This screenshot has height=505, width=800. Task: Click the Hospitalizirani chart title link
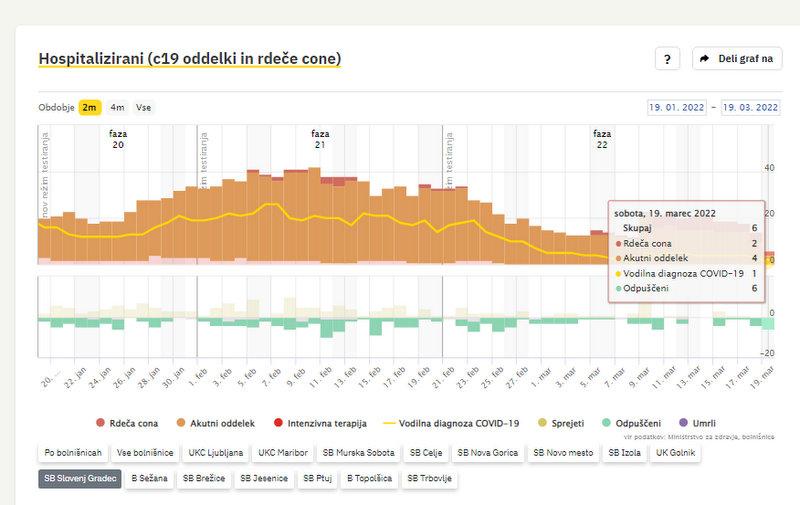189,59
